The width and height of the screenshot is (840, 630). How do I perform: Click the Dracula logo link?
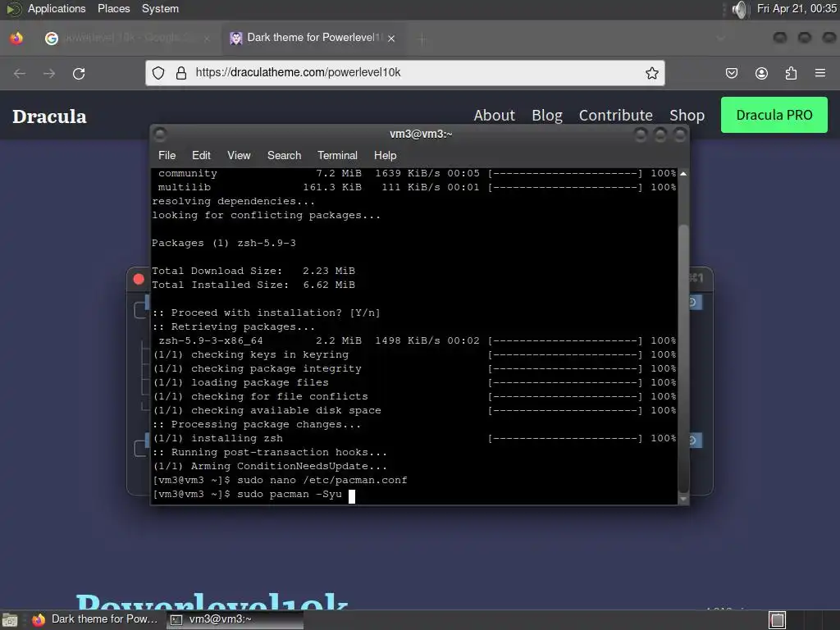tap(49, 116)
